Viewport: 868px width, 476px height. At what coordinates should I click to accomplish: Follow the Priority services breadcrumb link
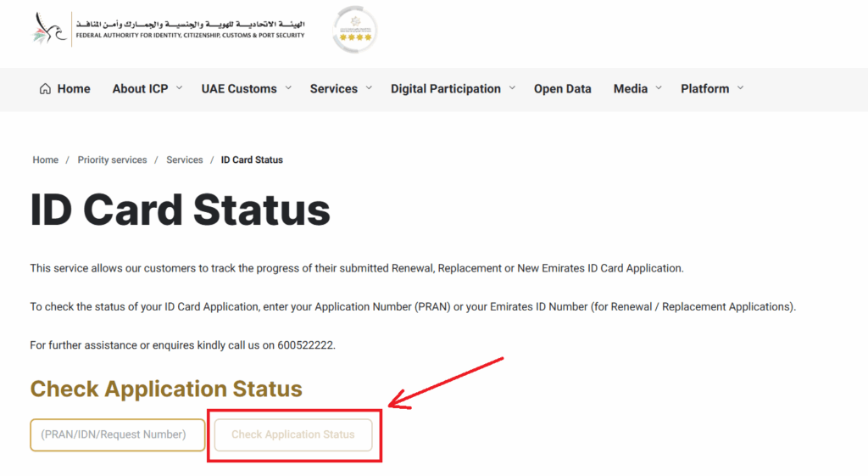tap(113, 160)
